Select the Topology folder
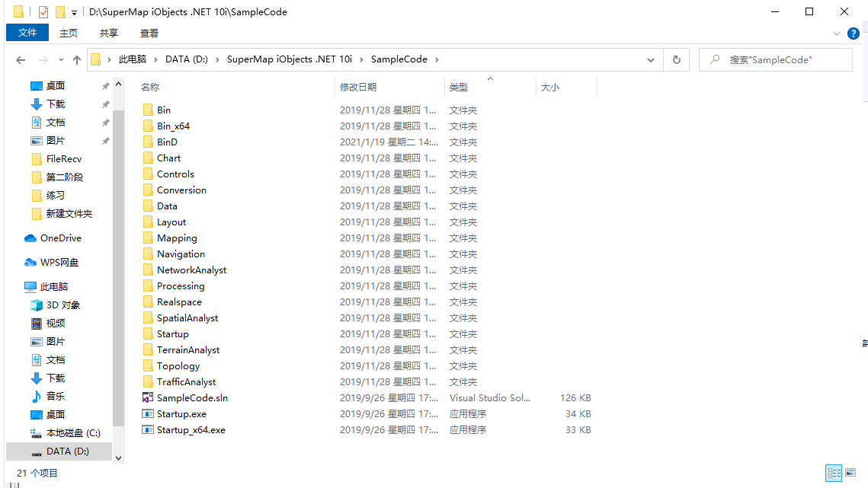 click(x=178, y=365)
